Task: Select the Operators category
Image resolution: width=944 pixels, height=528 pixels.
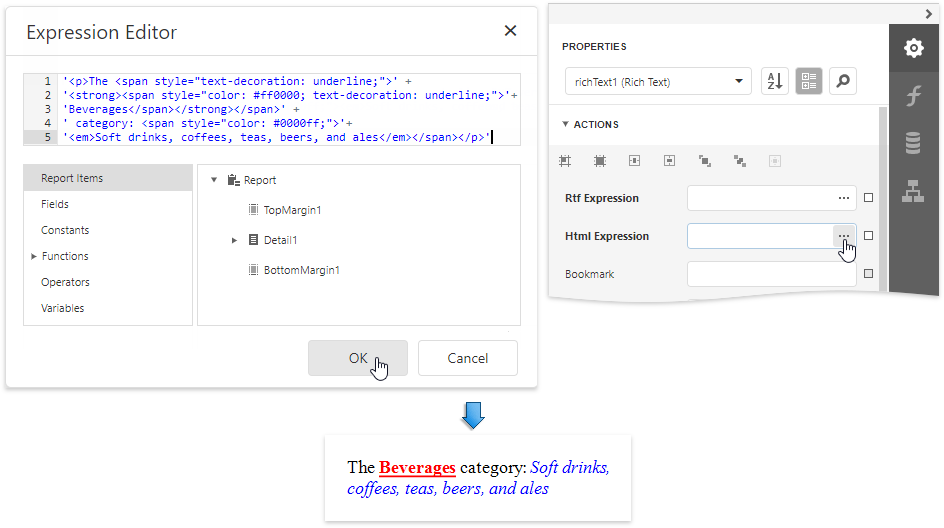Action: tap(65, 282)
